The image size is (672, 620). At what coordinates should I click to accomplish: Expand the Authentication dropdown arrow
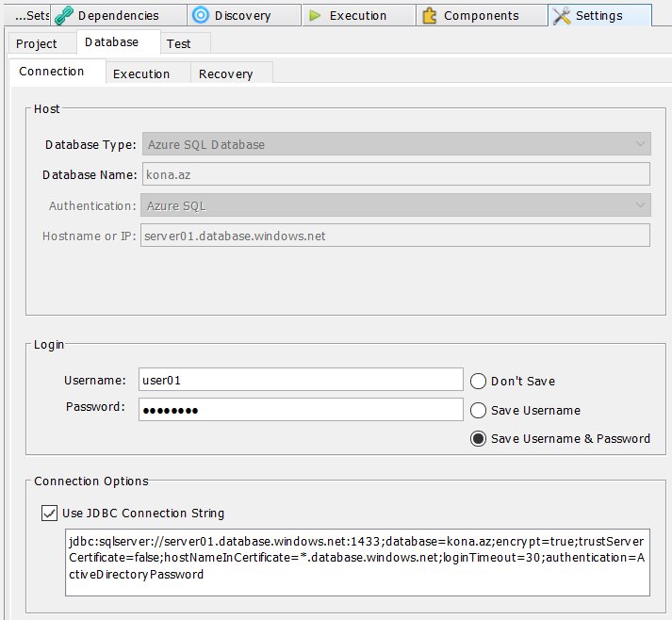[x=640, y=204]
